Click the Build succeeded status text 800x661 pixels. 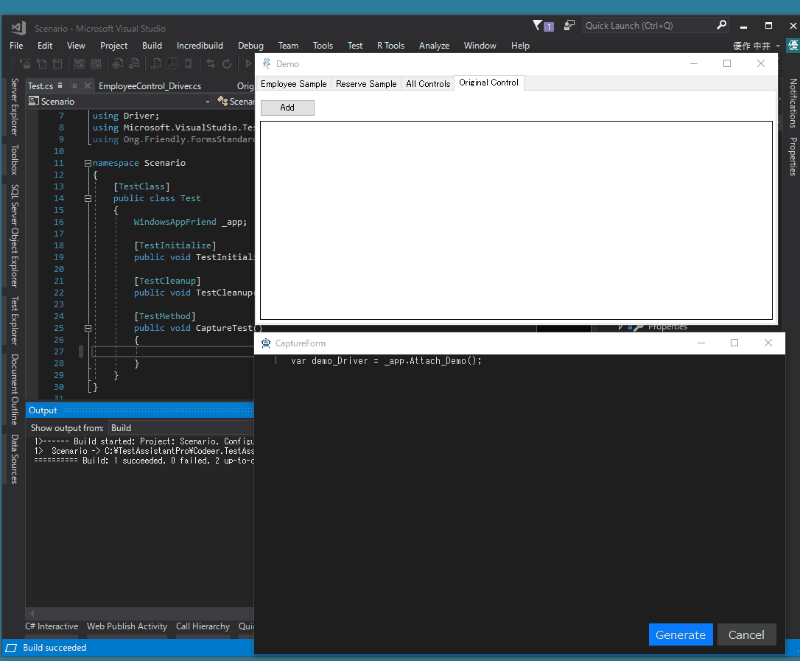[55, 648]
